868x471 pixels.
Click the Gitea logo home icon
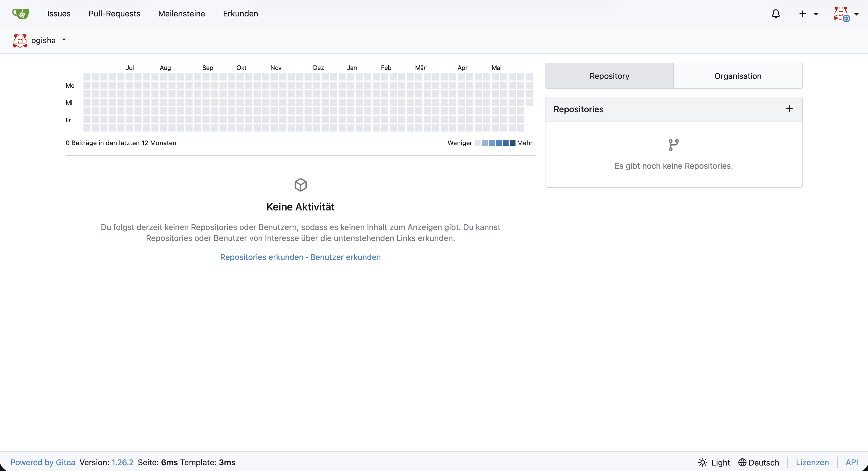(x=20, y=14)
